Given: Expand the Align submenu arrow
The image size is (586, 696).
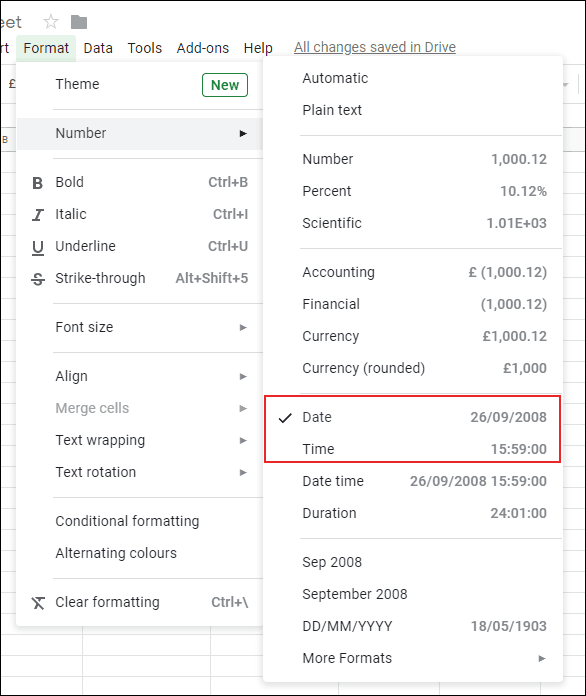Looking at the screenshot, I should 243,376.
